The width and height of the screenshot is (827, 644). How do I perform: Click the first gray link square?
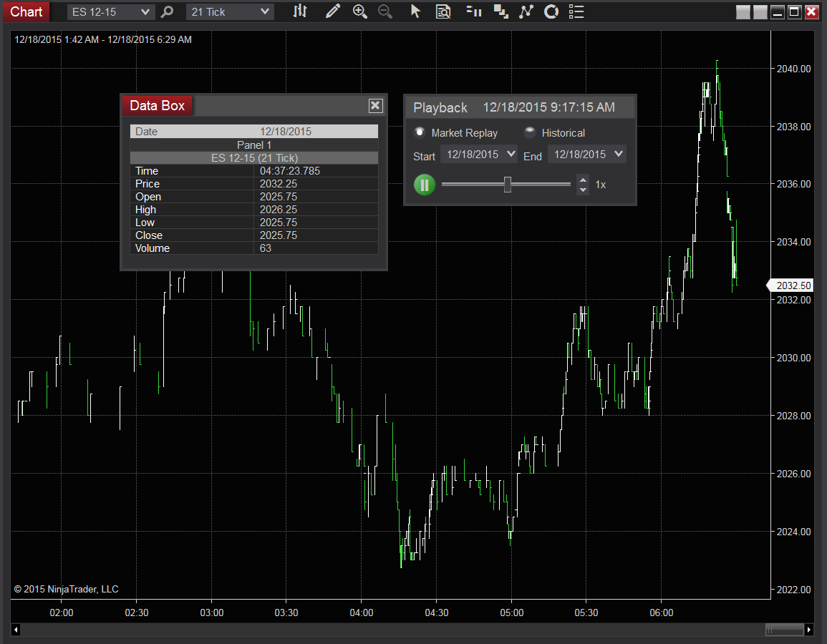743,11
